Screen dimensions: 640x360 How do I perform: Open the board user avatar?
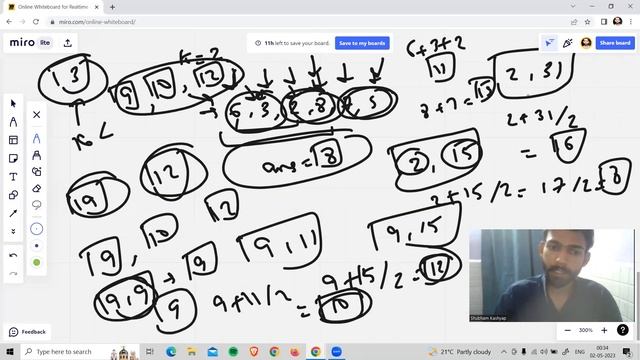tap(586, 43)
